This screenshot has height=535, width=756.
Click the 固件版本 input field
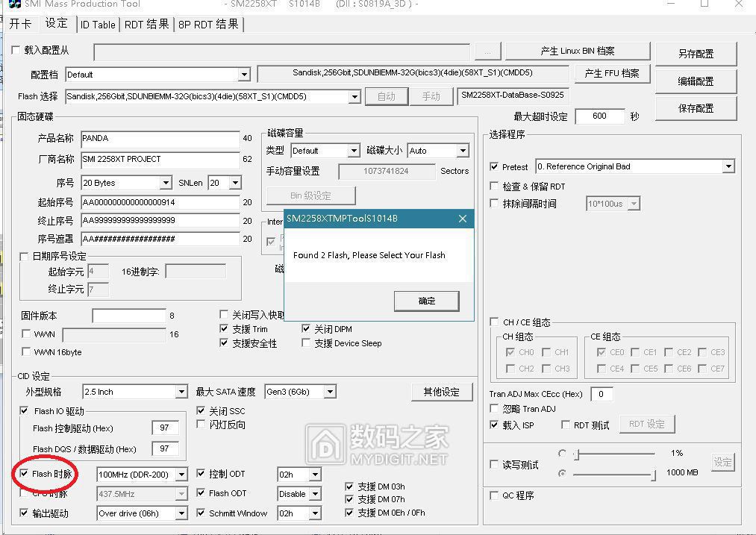(129, 316)
